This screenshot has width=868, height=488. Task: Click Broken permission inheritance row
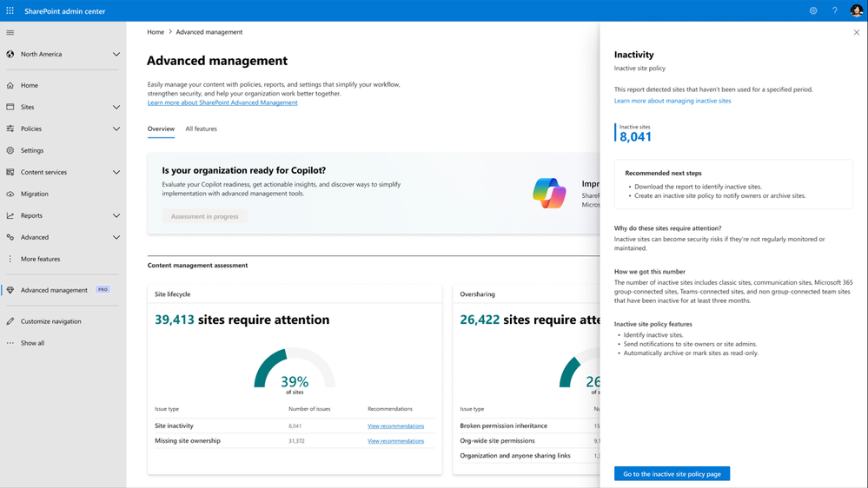(x=504, y=426)
